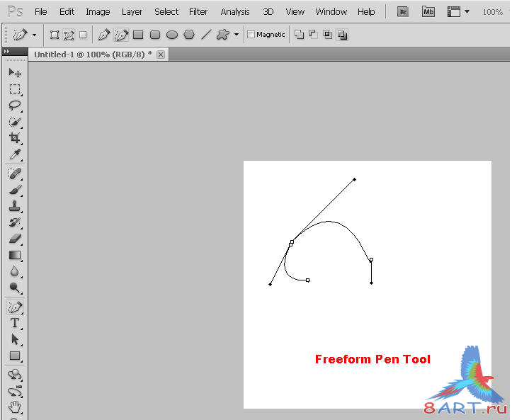Launch Mini Bridge panel
This screenshot has height=420, width=512.
428,12
